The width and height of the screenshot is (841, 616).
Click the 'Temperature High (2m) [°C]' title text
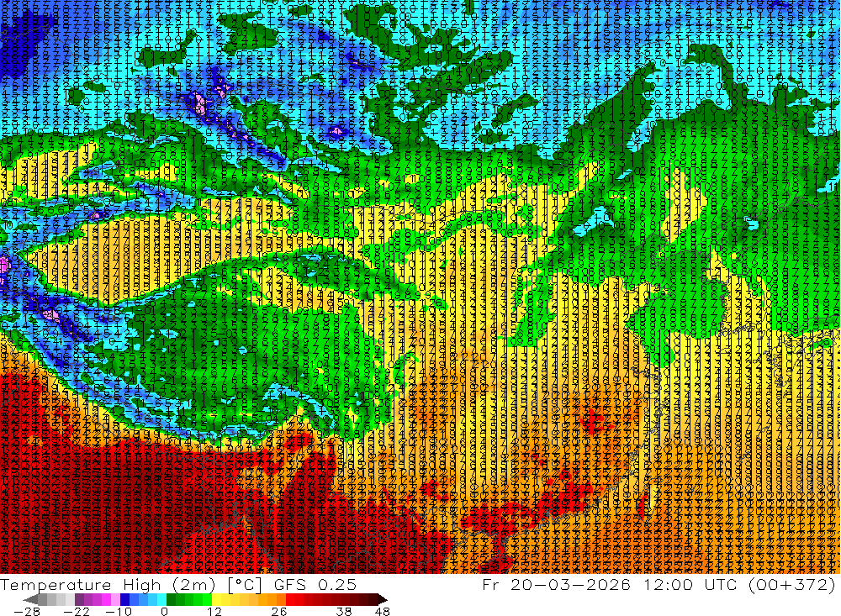pyautogui.click(x=131, y=584)
